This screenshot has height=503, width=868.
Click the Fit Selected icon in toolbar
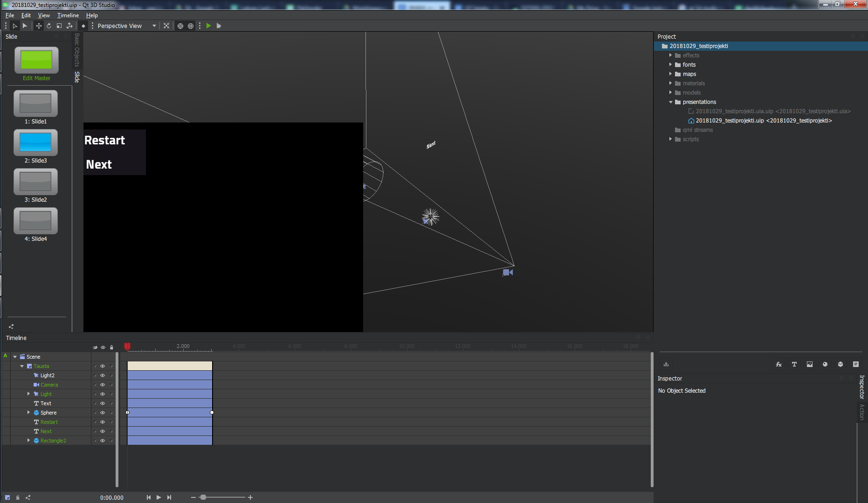pyautogui.click(x=166, y=26)
